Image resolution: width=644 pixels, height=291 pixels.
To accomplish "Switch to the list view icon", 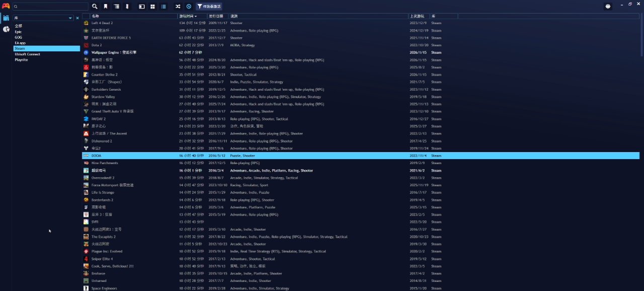I will click(x=164, y=7).
